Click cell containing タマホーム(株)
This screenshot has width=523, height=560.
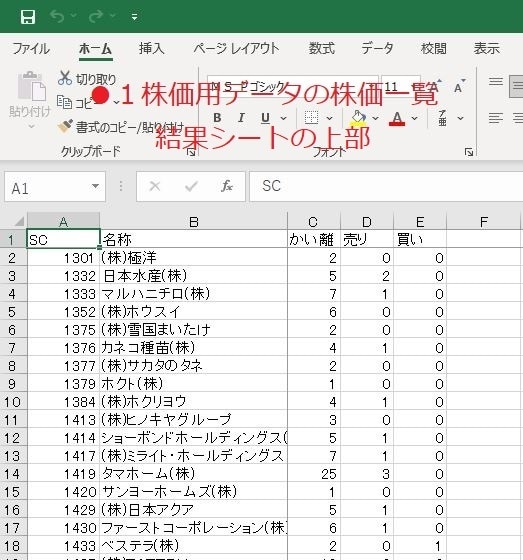193,474
